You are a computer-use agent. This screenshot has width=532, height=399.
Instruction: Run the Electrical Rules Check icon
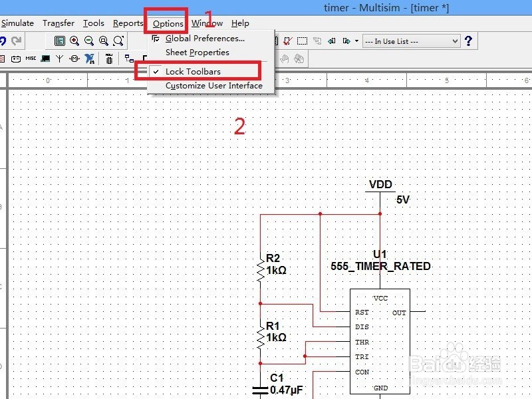click(x=287, y=41)
